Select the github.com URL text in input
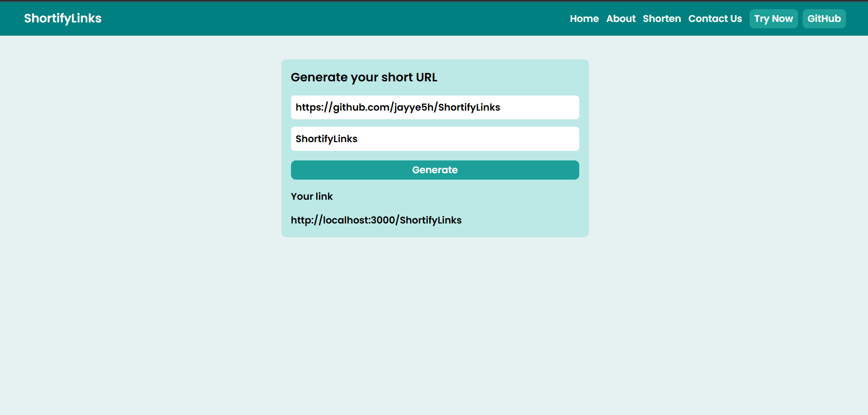Viewport: 868px width, 415px height. (397, 107)
